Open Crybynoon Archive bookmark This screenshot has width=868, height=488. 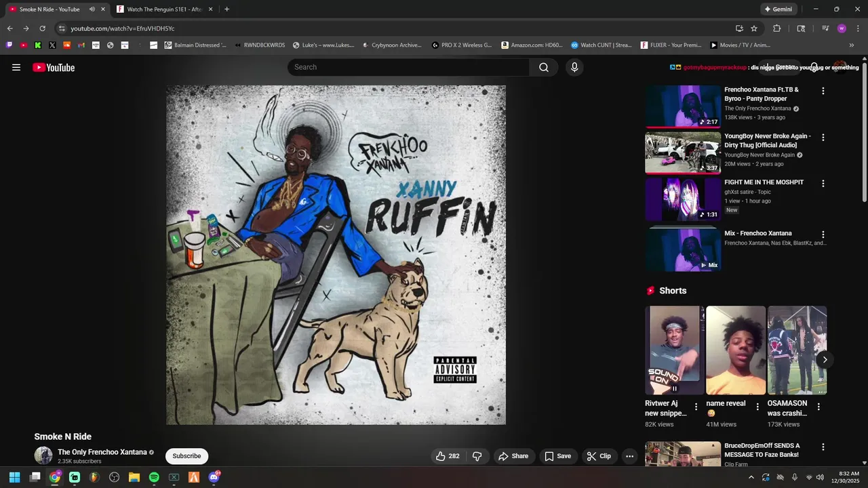click(x=393, y=45)
